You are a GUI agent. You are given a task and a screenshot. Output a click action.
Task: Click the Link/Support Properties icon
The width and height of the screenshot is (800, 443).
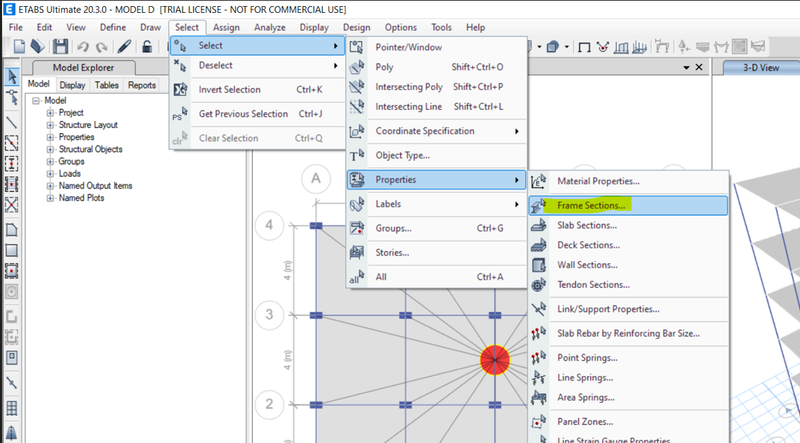[538, 309]
